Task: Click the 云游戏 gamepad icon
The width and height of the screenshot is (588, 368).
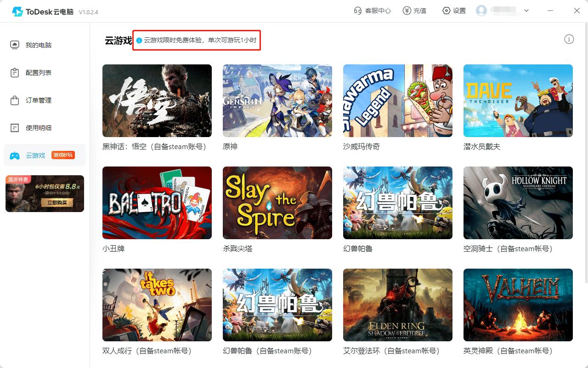Action: (x=15, y=155)
